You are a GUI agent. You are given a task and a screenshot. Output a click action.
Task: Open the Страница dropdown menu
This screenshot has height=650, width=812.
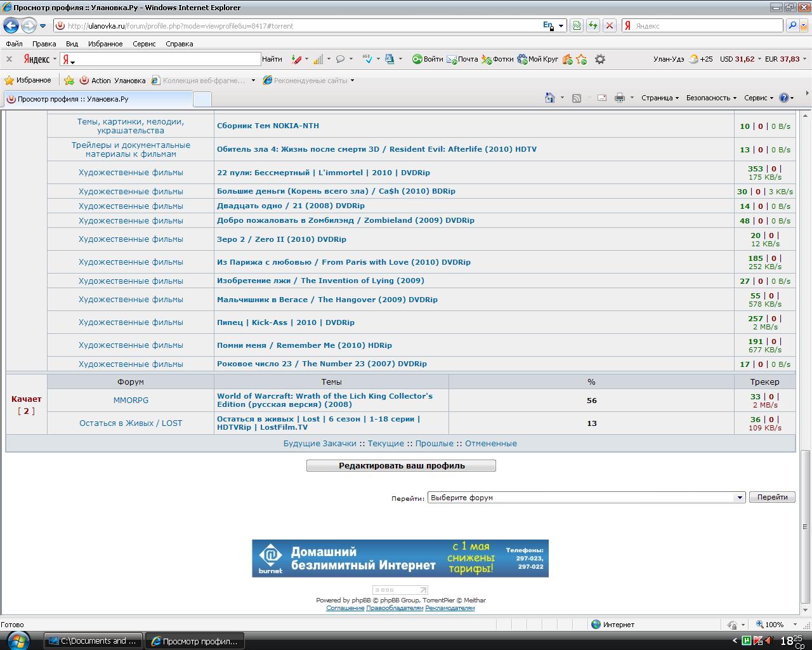[660, 98]
